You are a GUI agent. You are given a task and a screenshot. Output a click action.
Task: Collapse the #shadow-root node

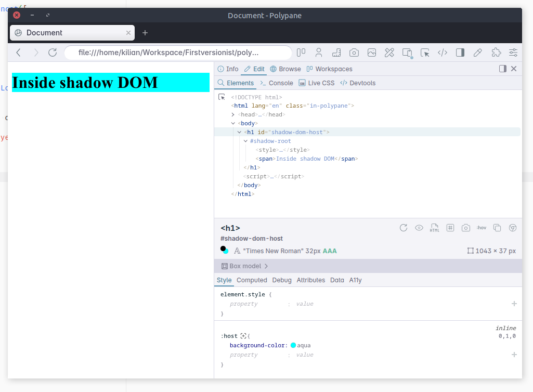(245, 141)
